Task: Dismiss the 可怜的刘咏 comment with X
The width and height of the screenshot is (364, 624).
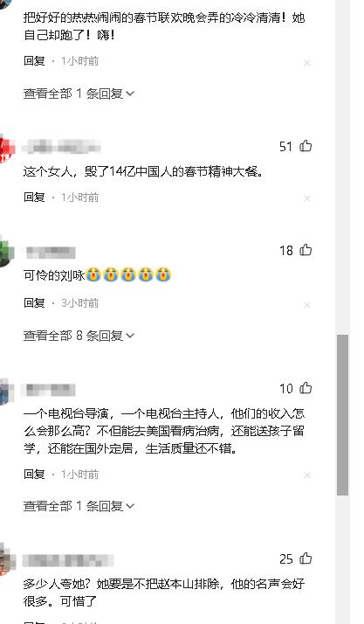Action: tap(307, 305)
